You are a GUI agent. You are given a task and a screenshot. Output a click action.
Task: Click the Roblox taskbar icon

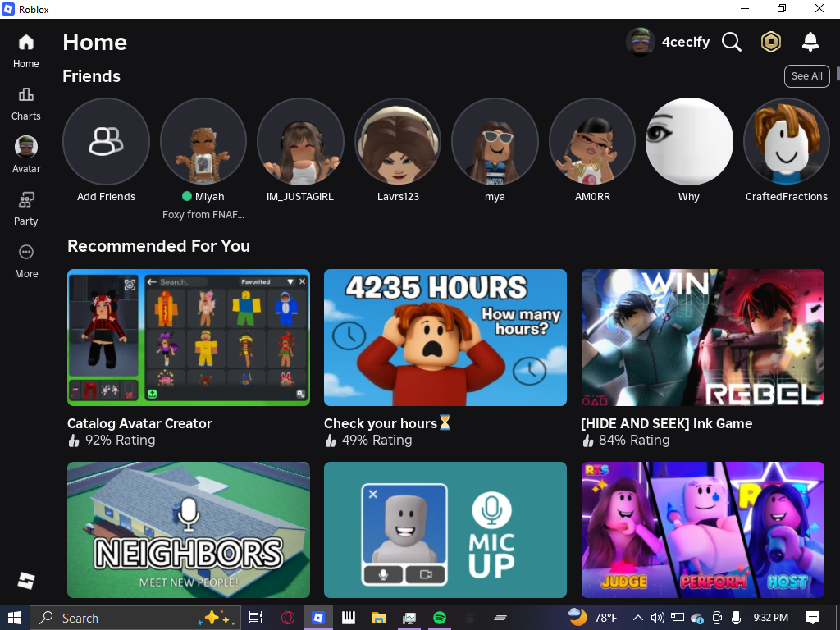pyautogui.click(x=318, y=618)
